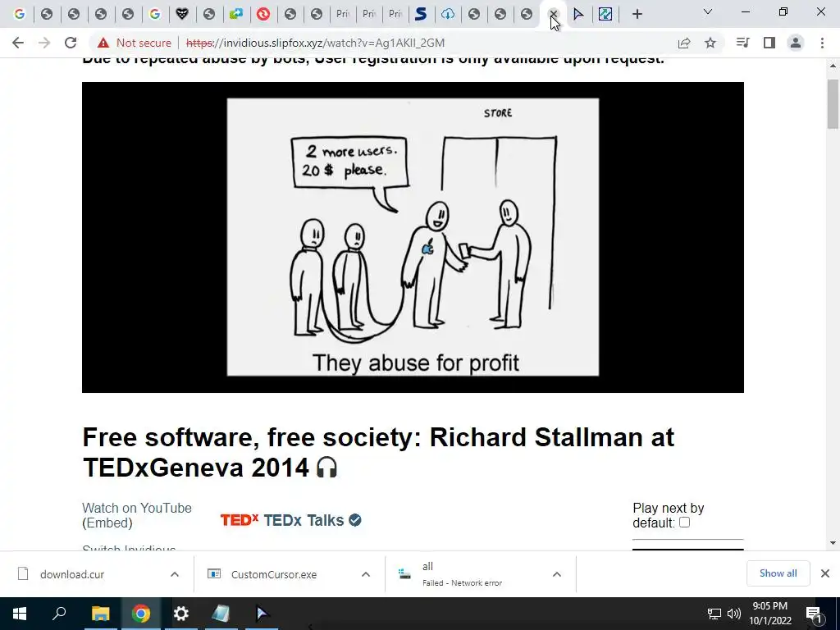
Task: Open Settings gear in taskbar
Action: pyautogui.click(x=181, y=614)
